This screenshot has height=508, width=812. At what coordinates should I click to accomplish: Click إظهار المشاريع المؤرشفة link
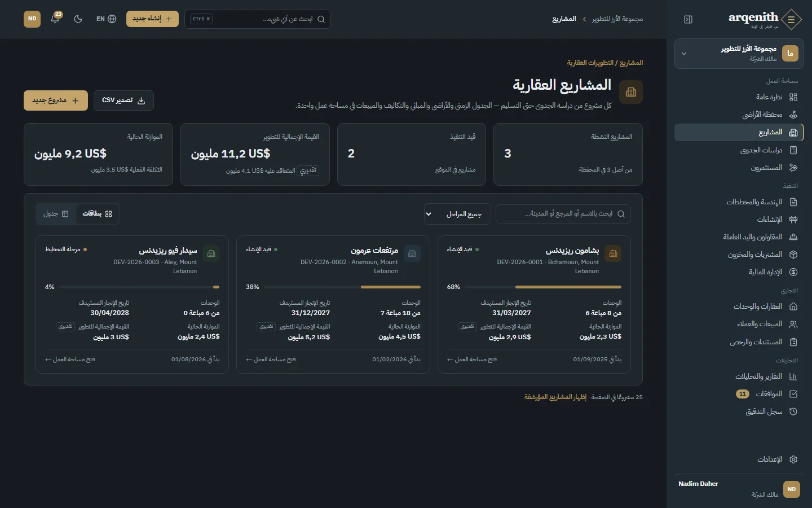coord(555,397)
